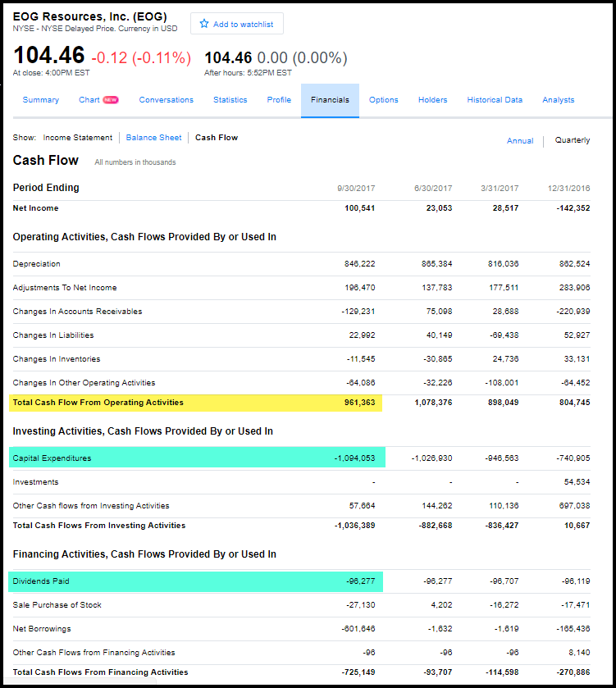This screenshot has height=688, width=616.
Task: Go to the Statistics tab
Action: (230, 99)
